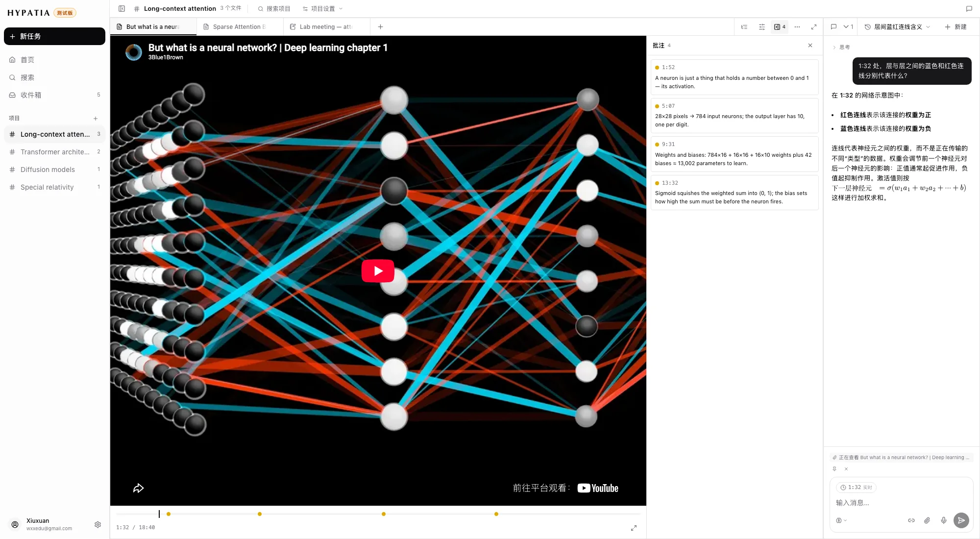Toggle fullscreen below the video
Screen dimensions: 980x539
(634, 528)
